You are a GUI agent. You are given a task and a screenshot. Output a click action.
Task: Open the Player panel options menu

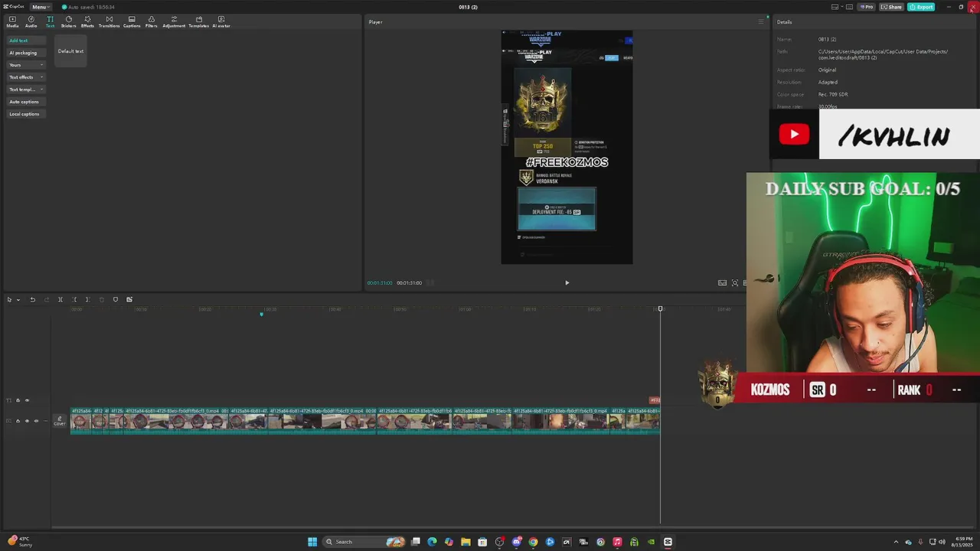761,21
